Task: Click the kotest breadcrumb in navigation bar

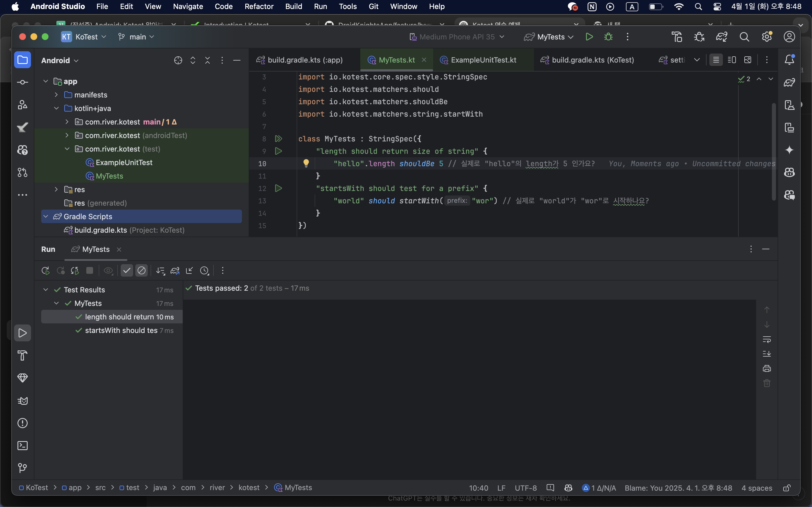Action: [x=249, y=488]
